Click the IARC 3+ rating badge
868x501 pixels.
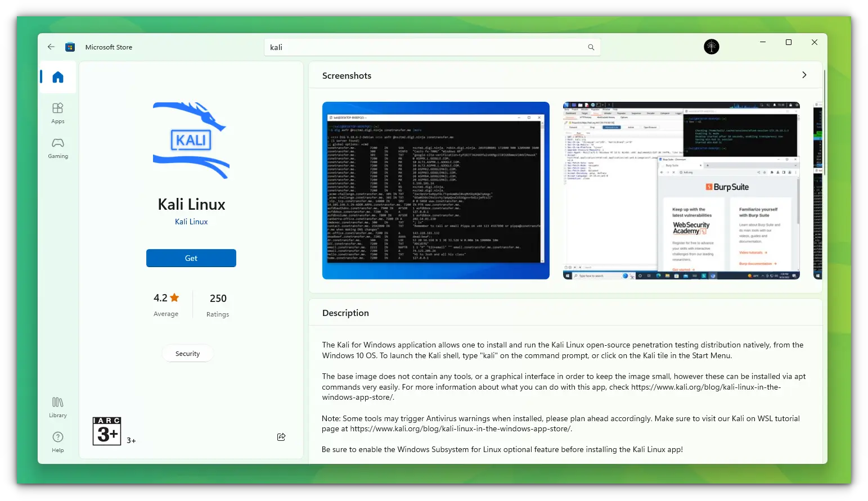[107, 431]
